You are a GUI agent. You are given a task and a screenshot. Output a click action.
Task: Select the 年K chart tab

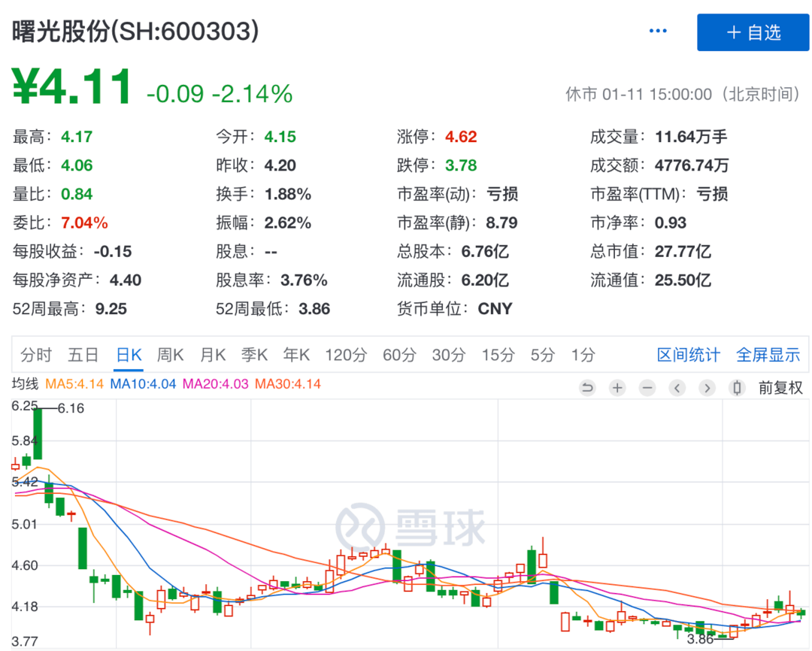pos(296,355)
